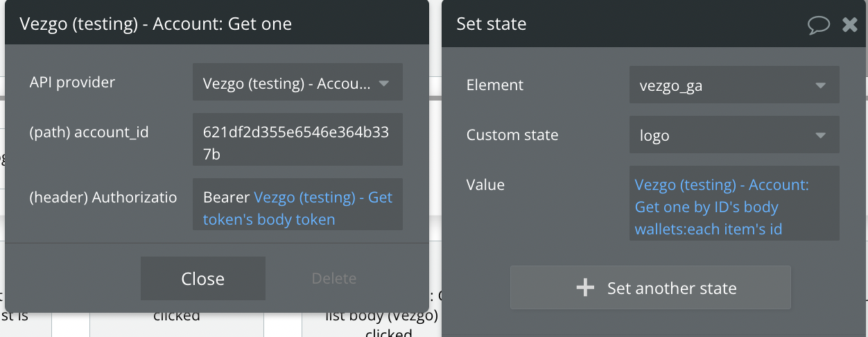Click the Set another state button

tap(650, 288)
